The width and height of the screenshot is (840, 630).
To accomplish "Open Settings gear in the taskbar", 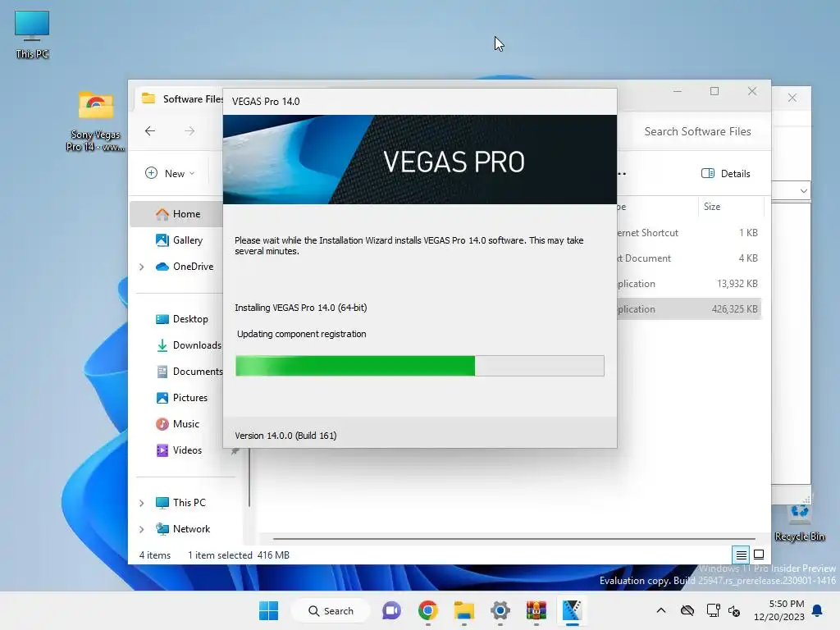I will [500, 610].
